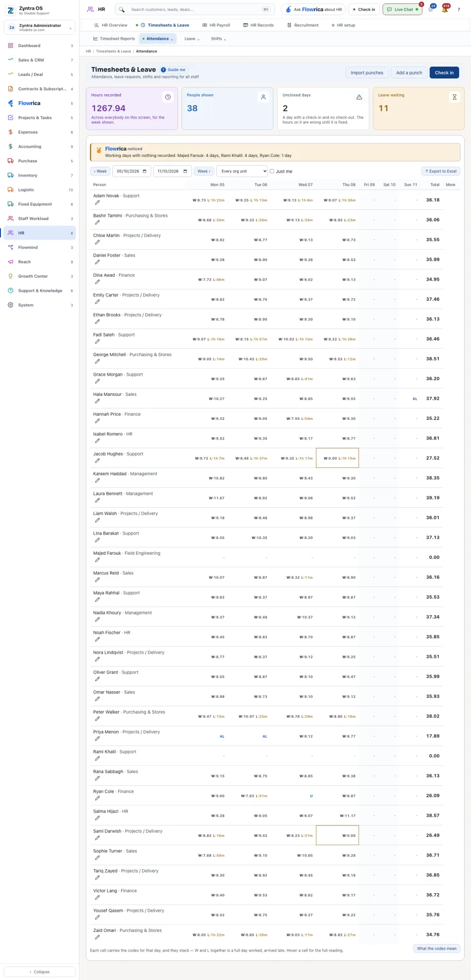Screen dimensions: 471x980
Task: Click the start date field 05/10/2026
Action: (x=132, y=171)
